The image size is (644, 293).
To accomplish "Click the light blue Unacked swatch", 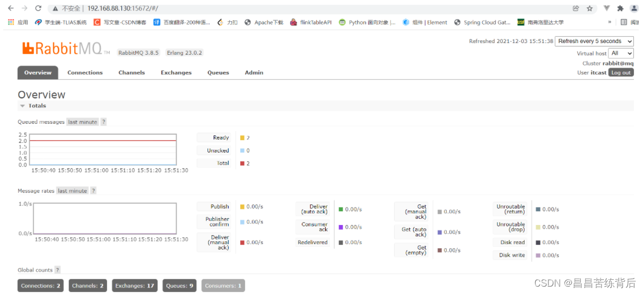I will (x=242, y=151).
